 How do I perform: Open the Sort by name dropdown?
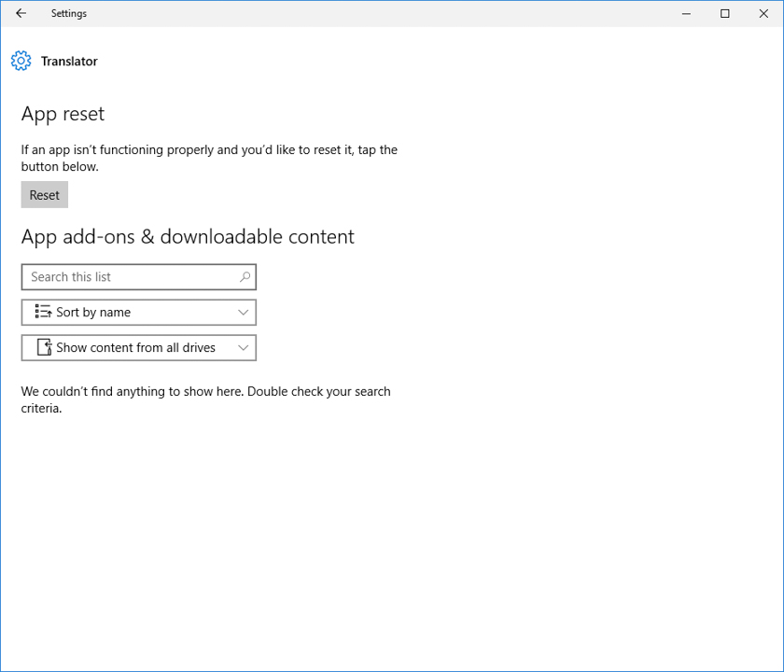click(138, 312)
